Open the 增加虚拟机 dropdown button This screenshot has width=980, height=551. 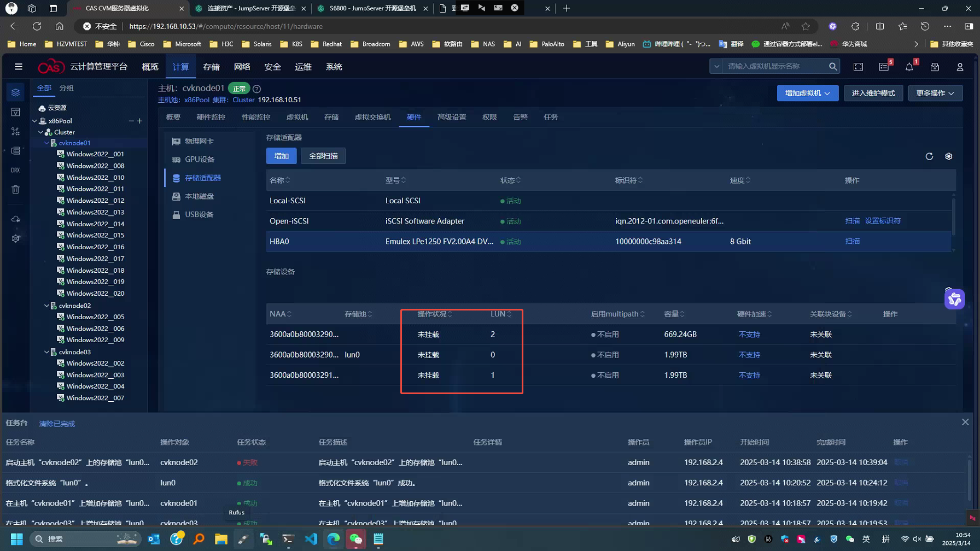pyautogui.click(x=807, y=93)
